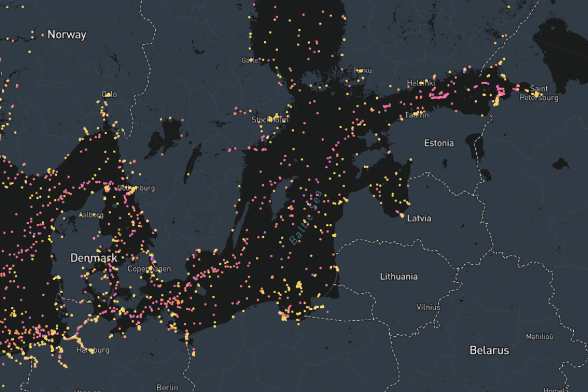
Task: Click the Denmark country label
Action: [93, 258]
